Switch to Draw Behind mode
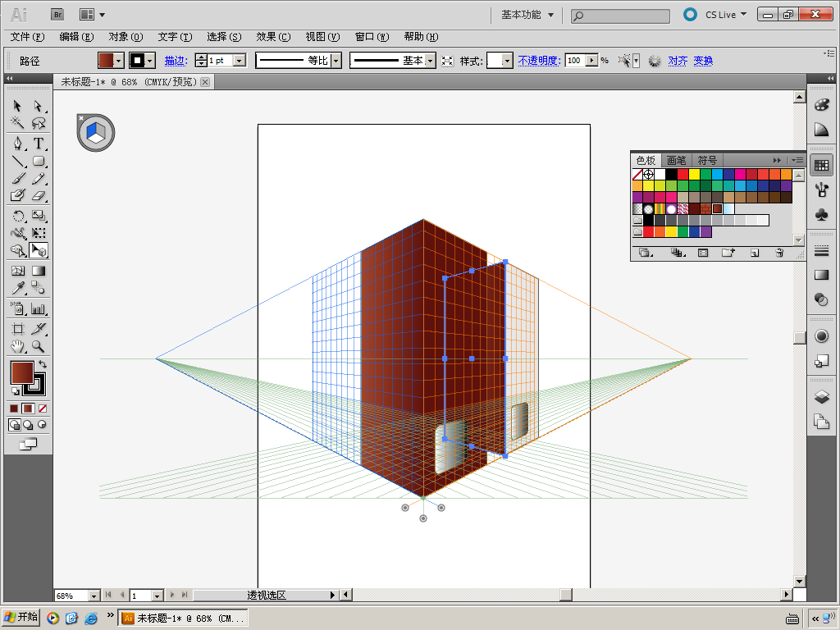This screenshot has width=840, height=630. point(28,425)
